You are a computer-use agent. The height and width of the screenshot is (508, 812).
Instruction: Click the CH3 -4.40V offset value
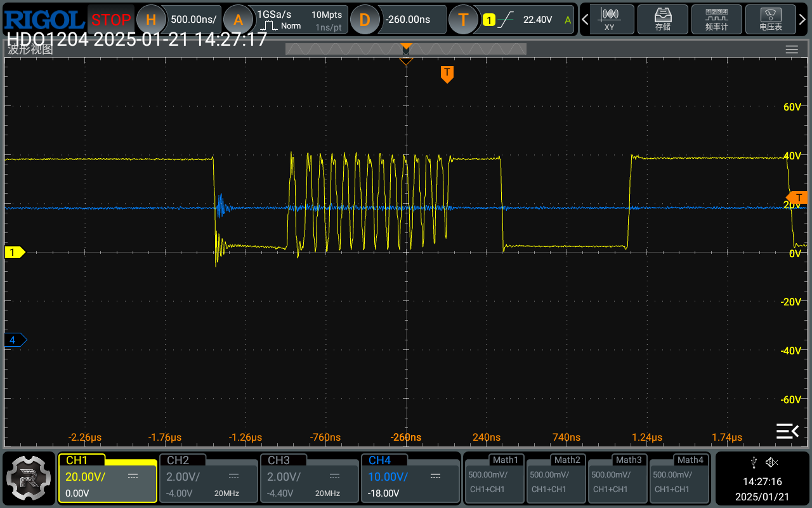(280, 493)
